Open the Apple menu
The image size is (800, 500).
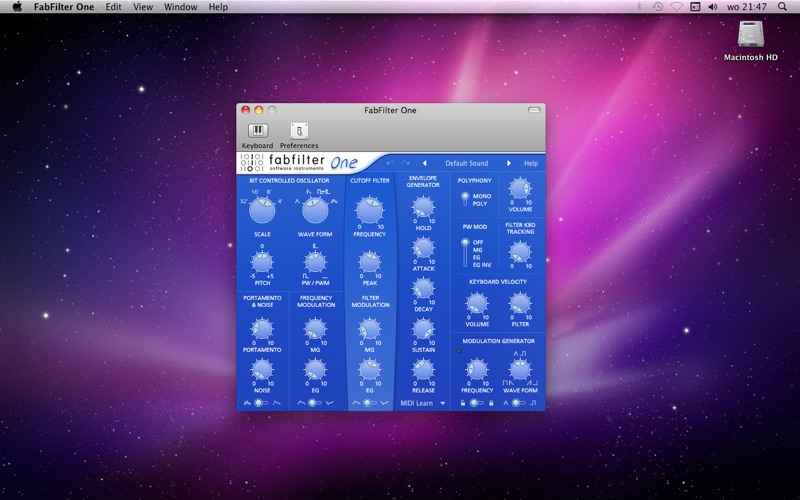pos(17,7)
